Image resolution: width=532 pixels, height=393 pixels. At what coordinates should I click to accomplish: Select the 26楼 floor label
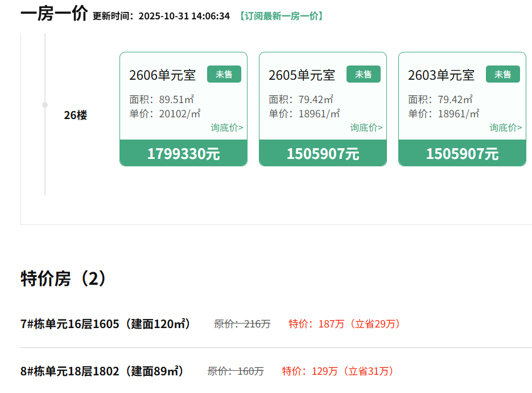tap(75, 115)
